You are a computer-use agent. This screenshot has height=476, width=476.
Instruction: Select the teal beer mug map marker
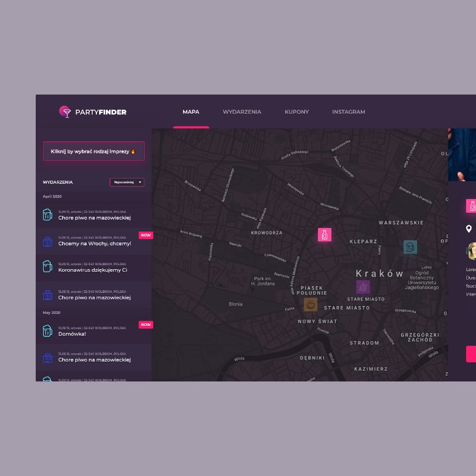click(x=410, y=247)
